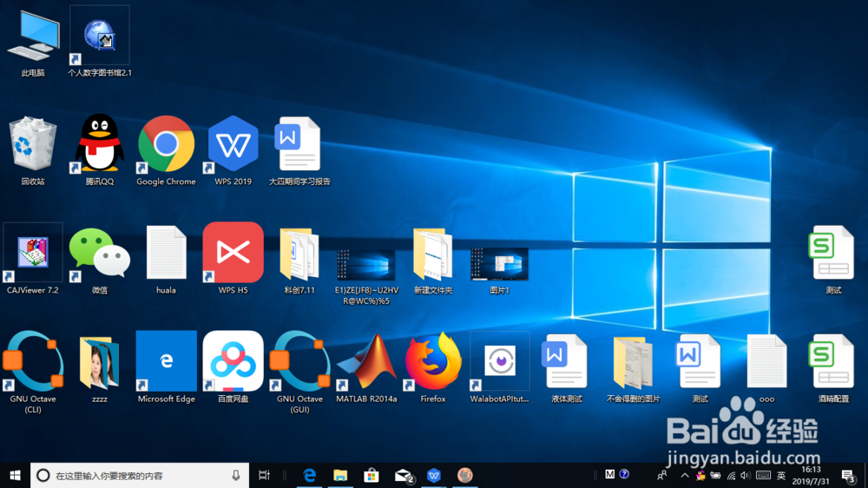This screenshot has width=868, height=488.
Task: Open Microsoft Store from the taskbar
Action: (372, 475)
